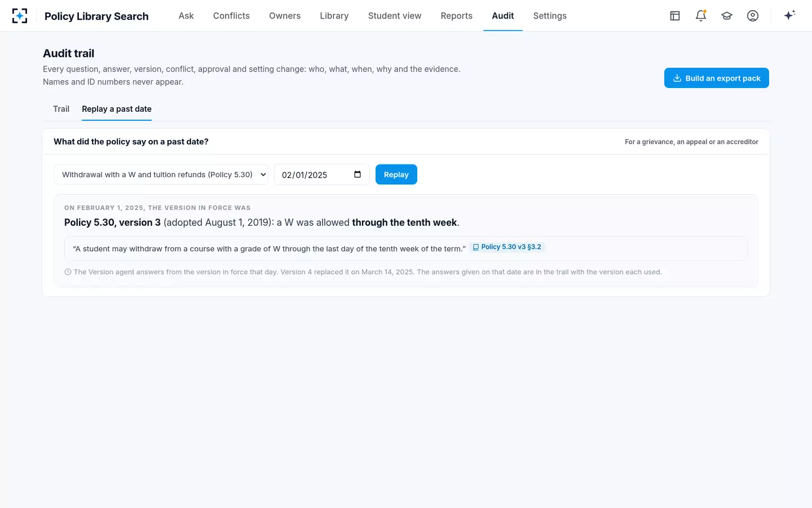The image size is (812, 508).
Task: Open the layout panel icon in header
Action: (x=675, y=16)
